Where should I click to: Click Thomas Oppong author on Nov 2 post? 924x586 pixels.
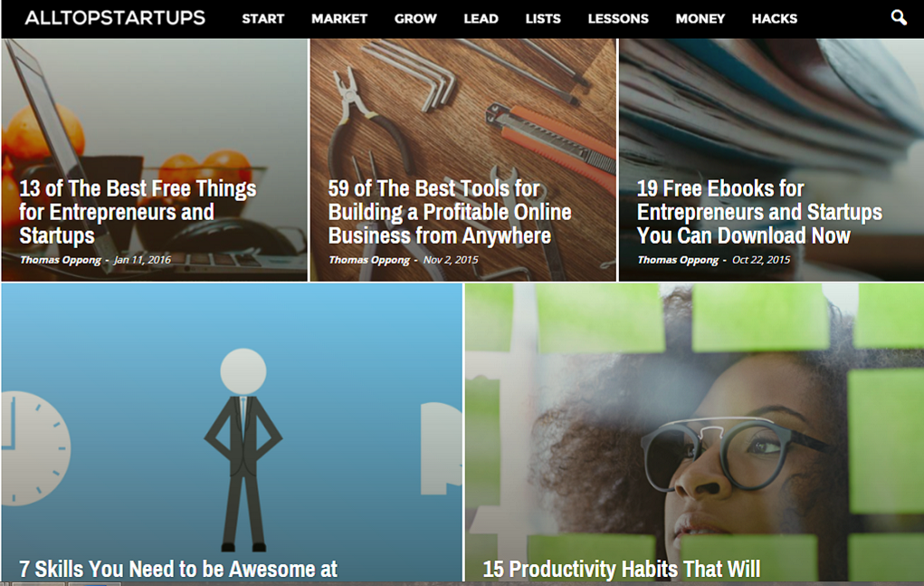click(368, 260)
